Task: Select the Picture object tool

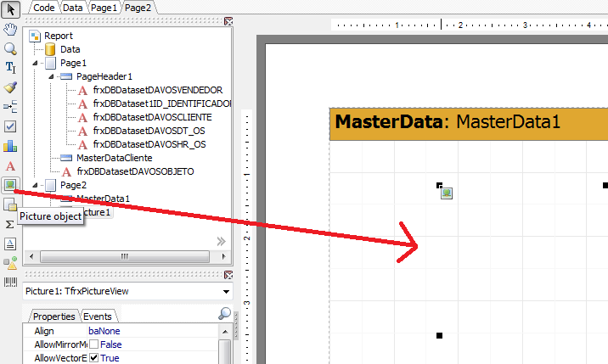Action: pos(10,184)
